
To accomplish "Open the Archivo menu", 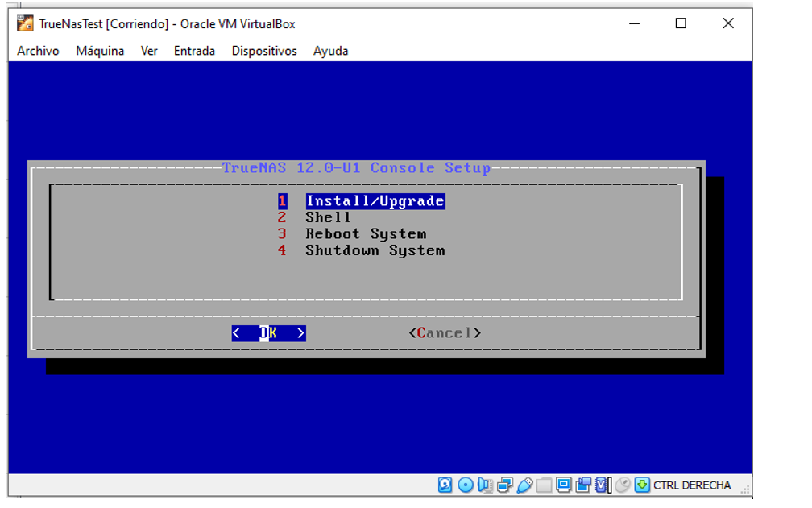I will (x=39, y=51).
